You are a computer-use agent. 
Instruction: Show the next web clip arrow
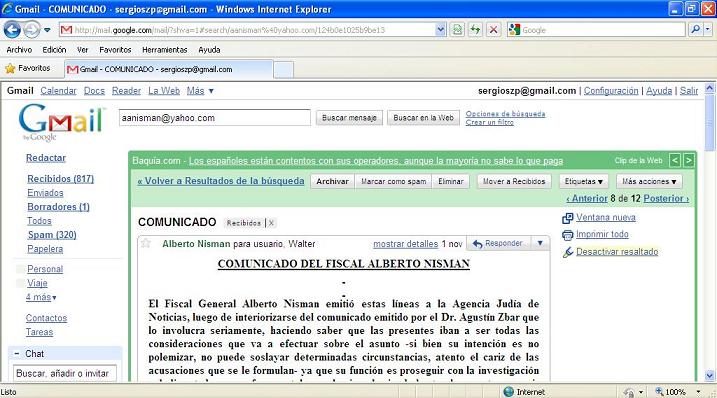point(689,160)
